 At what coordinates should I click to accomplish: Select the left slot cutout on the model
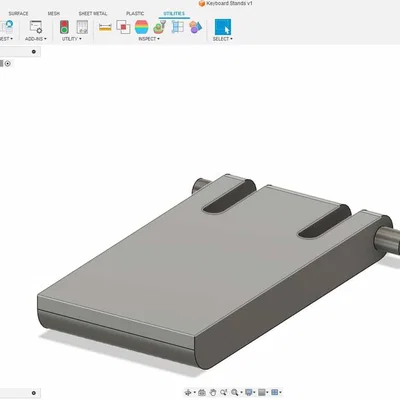(x=229, y=197)
